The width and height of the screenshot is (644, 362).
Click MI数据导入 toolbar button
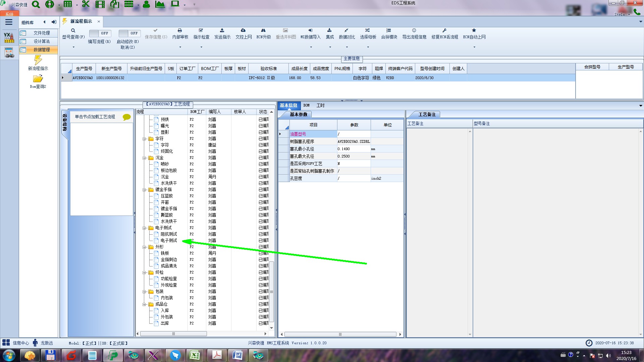pyautogui.click(x=311, y=34)
